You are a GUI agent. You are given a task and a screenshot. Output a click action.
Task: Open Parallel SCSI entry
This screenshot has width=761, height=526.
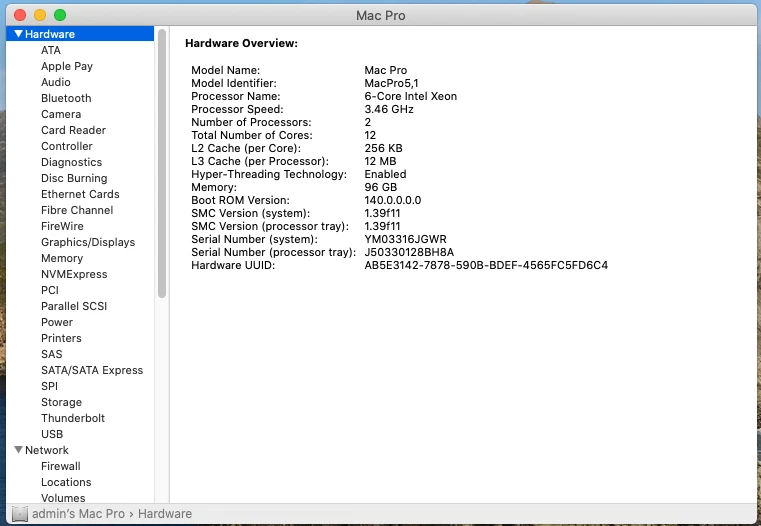click(x=74, y=306)
